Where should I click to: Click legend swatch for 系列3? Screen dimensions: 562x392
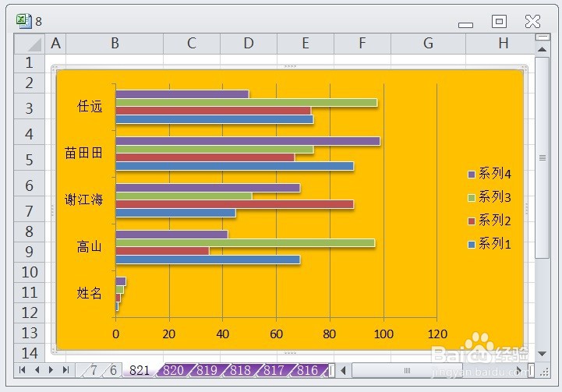[x=472, y=198]
